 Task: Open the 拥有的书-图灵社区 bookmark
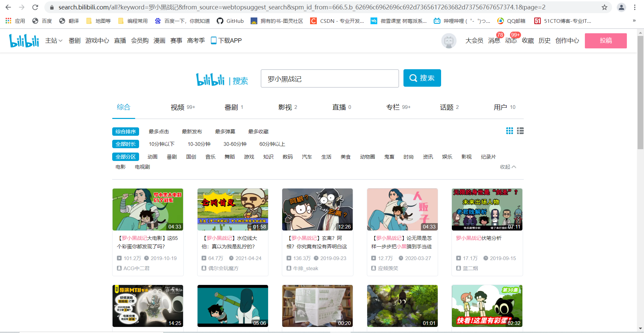pyautogui.click(x=277, y=21)
